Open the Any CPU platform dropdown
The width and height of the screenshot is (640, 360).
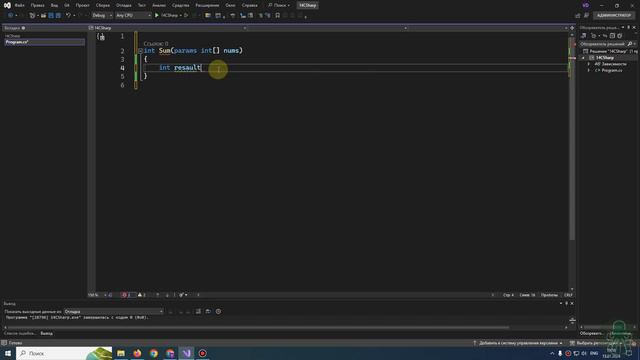tap(133, 16)
